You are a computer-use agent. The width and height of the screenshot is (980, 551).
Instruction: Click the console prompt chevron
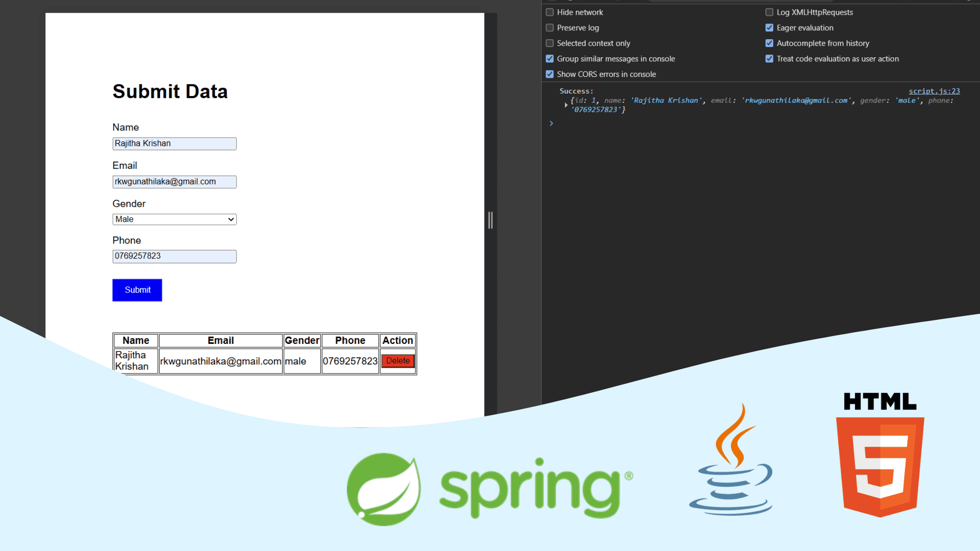pyautogui.click(x=551, y=123)
